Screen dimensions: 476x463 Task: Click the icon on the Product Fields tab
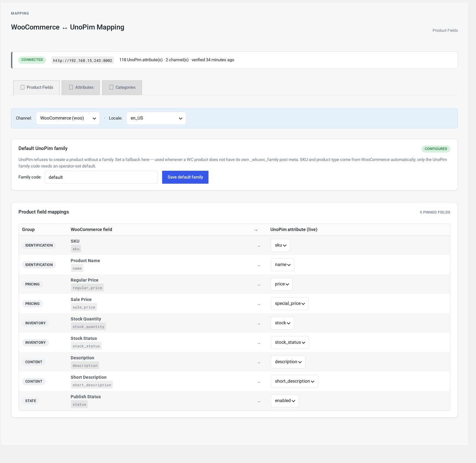click(22, 87)
